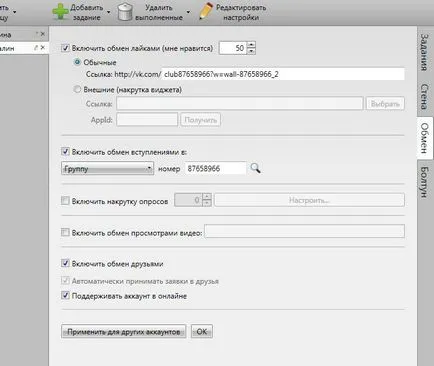This screenshot has width=434, height=366.
Task: Open Добавить задание dropdown arrow
Action: tap(109, 13)
